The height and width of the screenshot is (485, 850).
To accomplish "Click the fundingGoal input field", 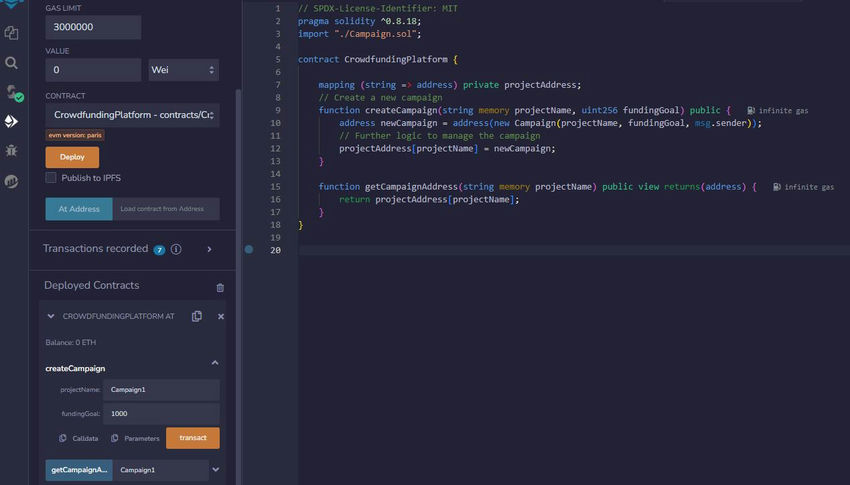I will [x=161, y=413].
